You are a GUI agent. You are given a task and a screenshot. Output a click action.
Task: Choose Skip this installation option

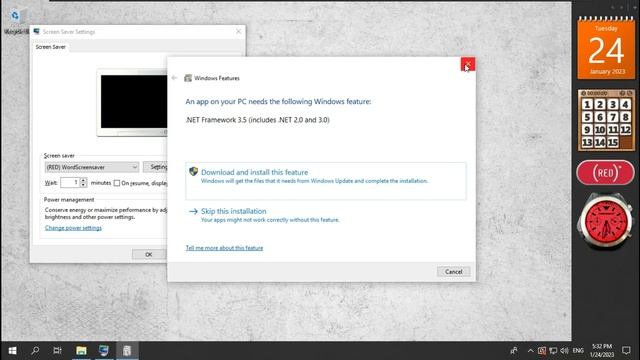(x=264, y=215)
